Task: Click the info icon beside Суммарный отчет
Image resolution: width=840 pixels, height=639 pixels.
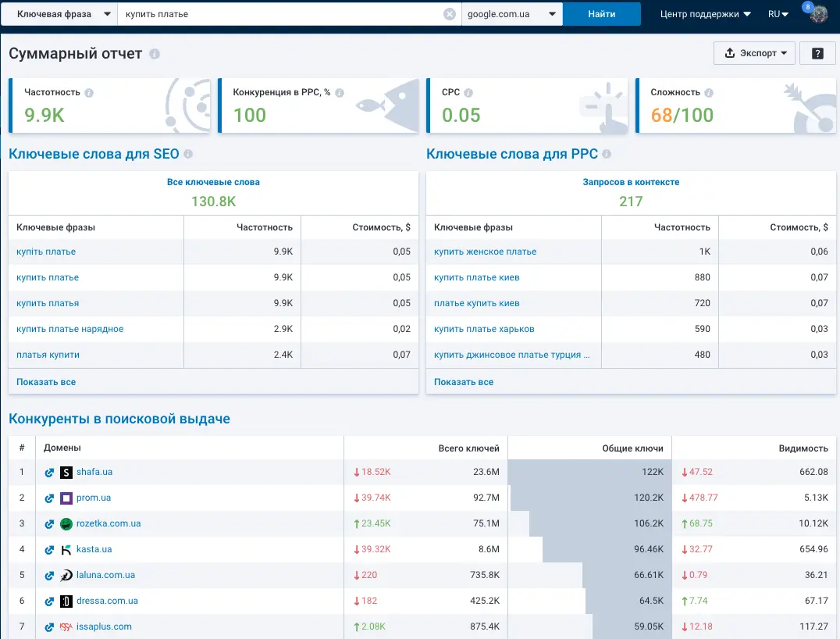Action: click(x=155, y=54)
